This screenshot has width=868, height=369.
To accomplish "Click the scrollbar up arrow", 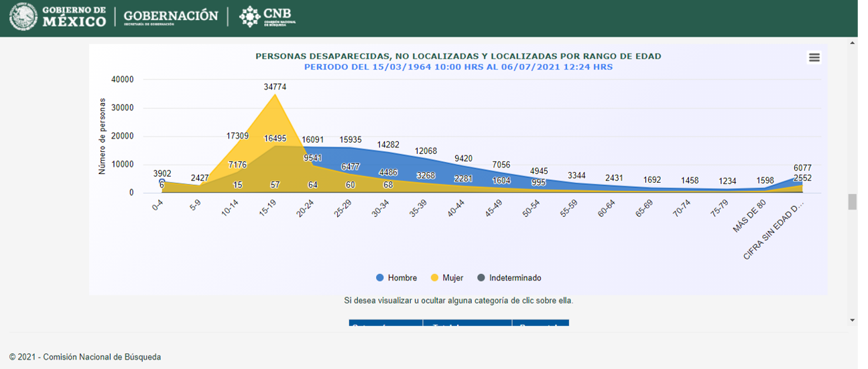I will (x=853, y=43).
